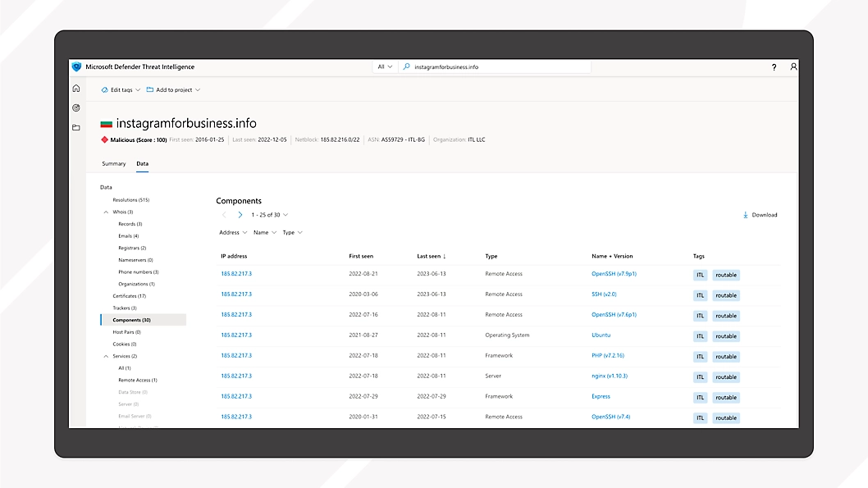This screenshot has height=488, width=868.
Task: Switch to the Summary tab
Action: pos(114,164)
